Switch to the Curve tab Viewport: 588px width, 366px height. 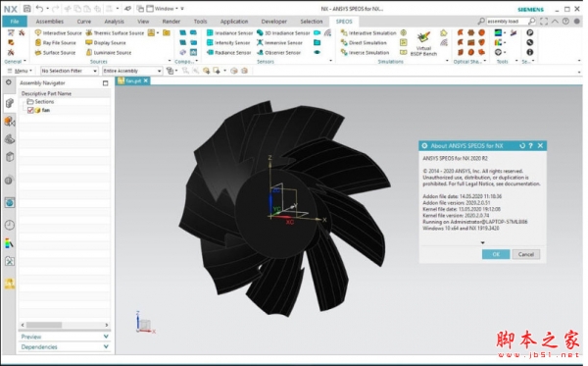(84, 22)
